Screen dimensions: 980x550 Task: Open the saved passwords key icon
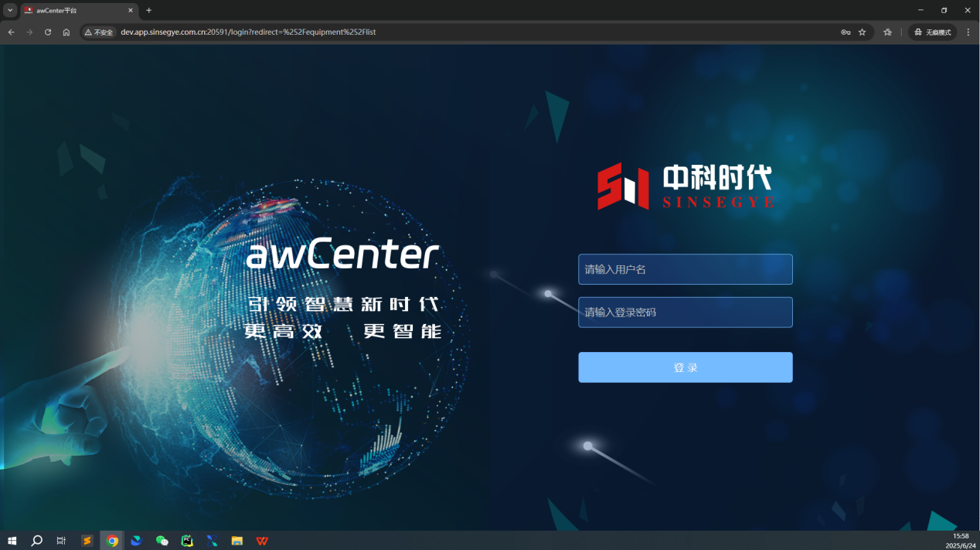point(846,32)
